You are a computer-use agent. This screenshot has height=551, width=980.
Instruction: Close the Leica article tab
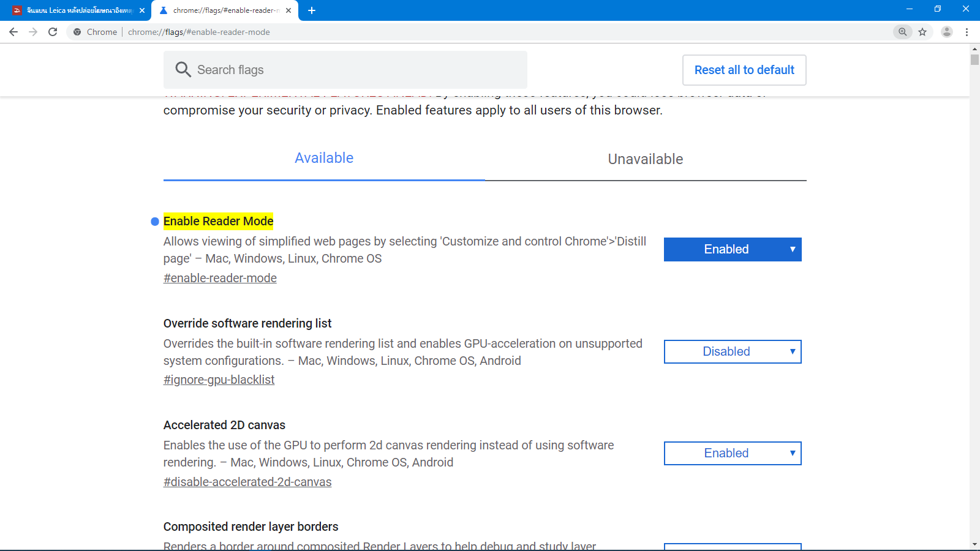coord(142,10)
